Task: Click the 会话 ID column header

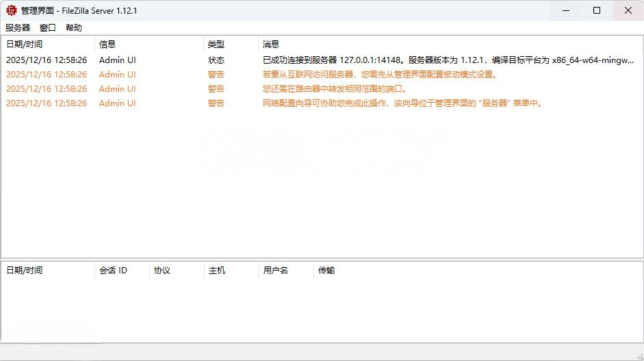Action: click(x=122, y=271)
